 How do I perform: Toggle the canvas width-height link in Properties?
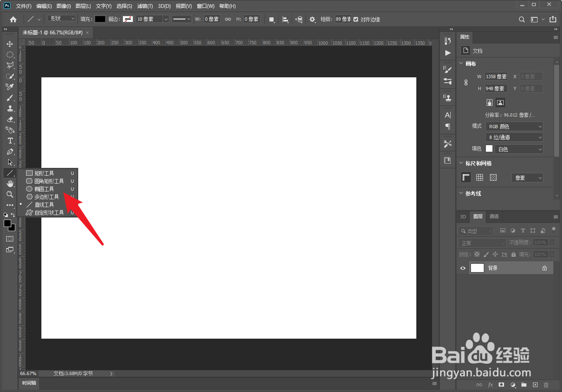466,82
